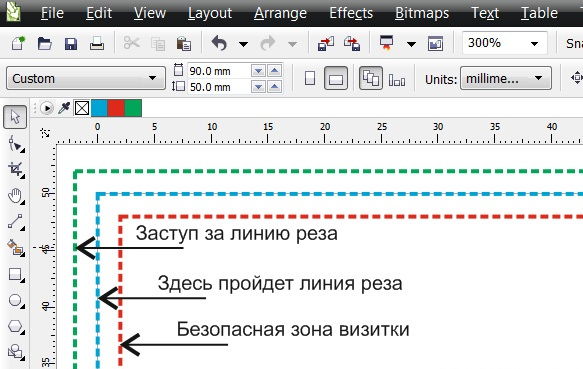The width and height of the screenshot is (583, 369).
Task: Expand the Custom page size dropdown
Action: coord(86,78)
